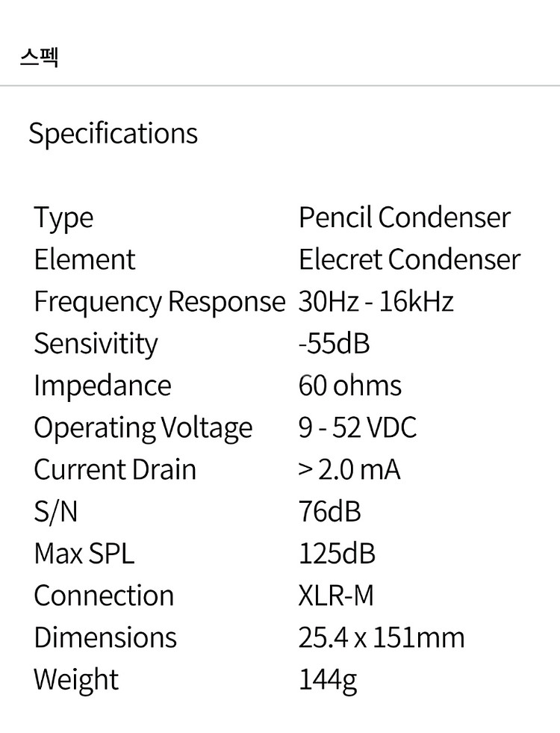Select the Specifications title text

click(113, 134)
